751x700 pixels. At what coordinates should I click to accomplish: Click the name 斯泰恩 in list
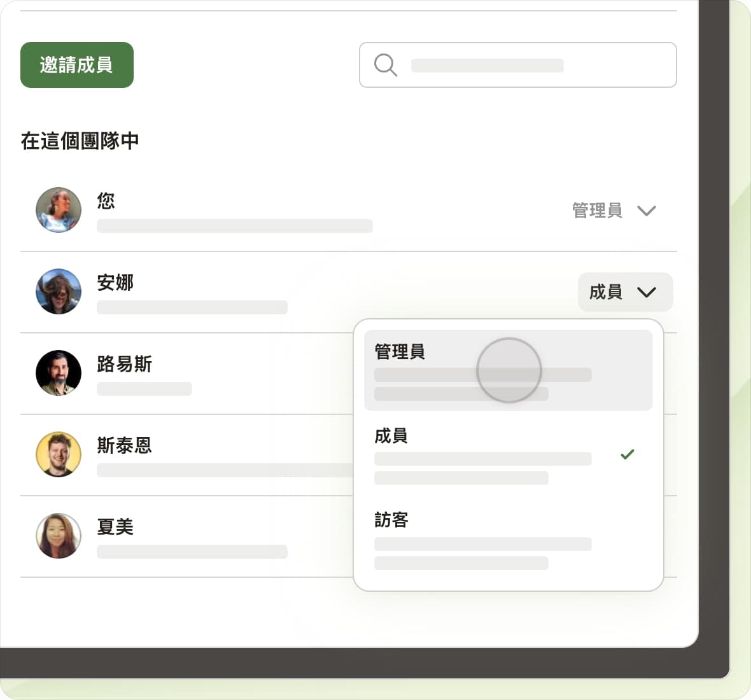124,445
